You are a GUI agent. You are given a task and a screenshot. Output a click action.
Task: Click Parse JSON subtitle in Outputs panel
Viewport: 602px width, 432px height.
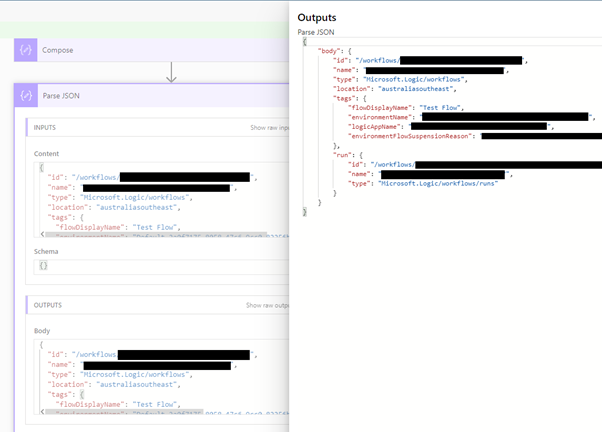pyautogui.click(x=316, y=32)
